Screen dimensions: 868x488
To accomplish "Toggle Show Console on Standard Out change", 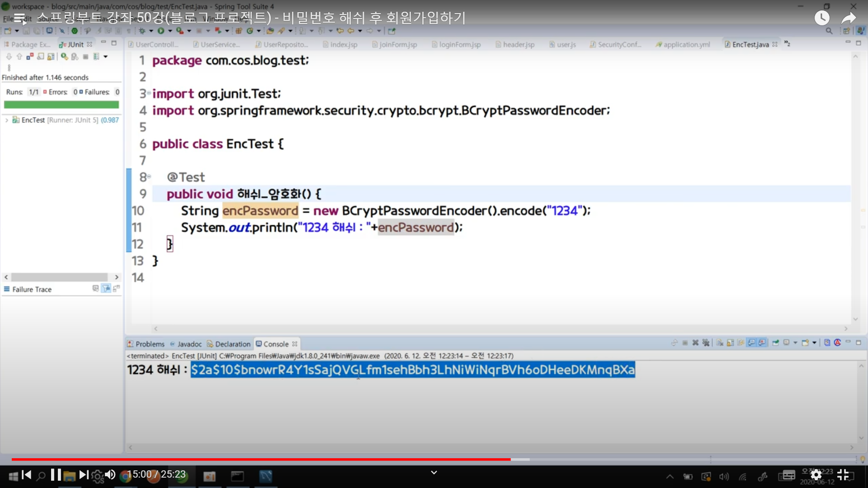I will coord(751,343).
